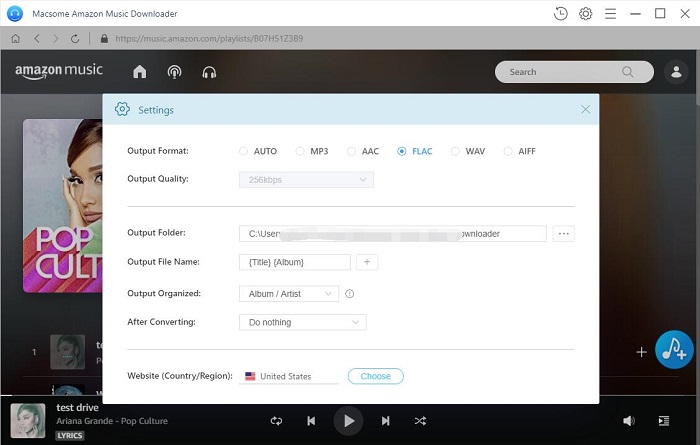Viewport: 700px width, 445px height.
Task: Add tag to output file name
Action: pos(367,262)
